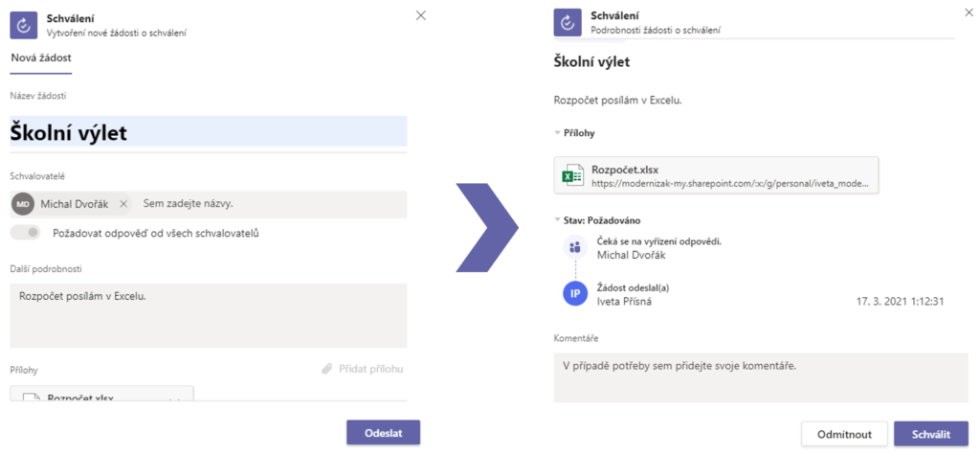
Task: Collapse the Stav: Požadováno section
Action: click(x=557, y=220)
